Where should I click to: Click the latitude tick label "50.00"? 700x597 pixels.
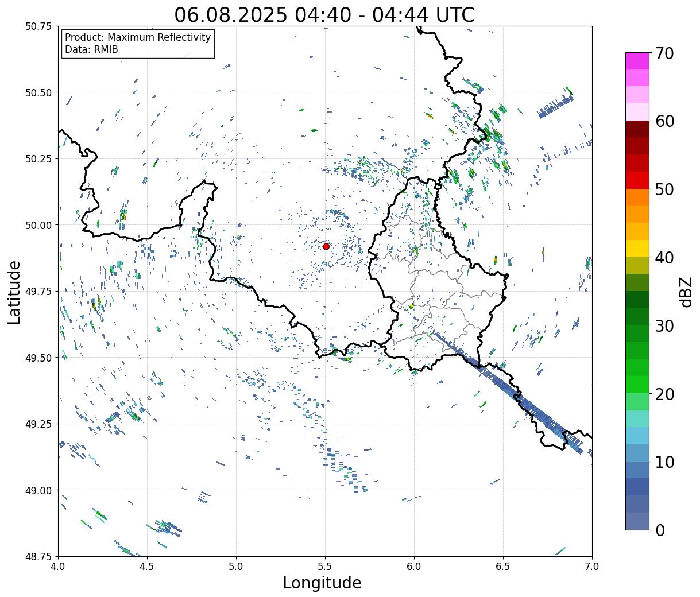[38, 225]
